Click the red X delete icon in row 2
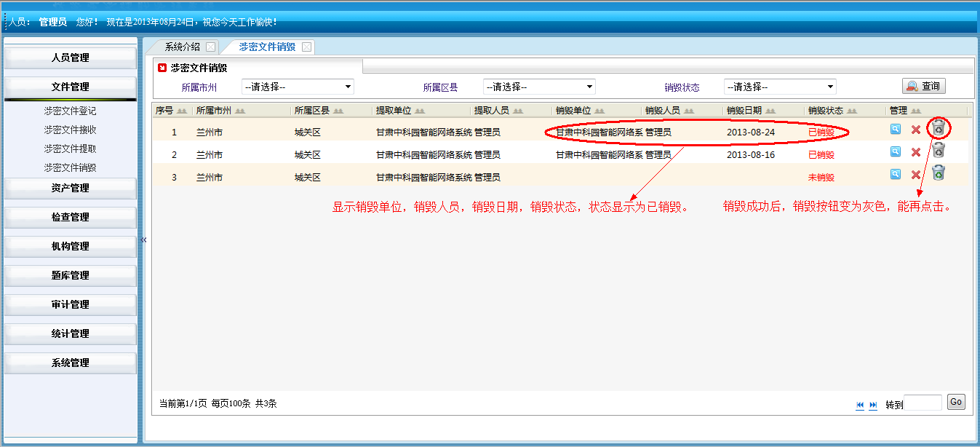This screenshot has width=980, height=447. tap(916, 152)
